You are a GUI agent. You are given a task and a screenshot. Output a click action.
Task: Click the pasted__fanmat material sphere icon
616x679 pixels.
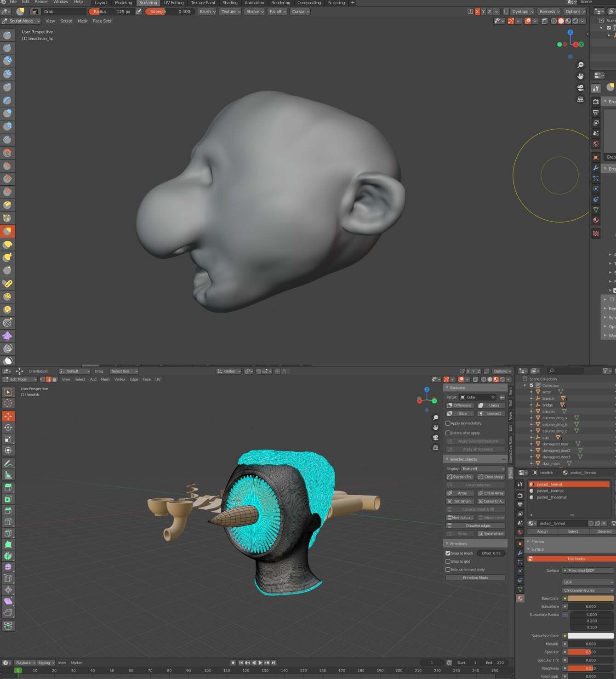pyautogui.click(x=533, y=484)
